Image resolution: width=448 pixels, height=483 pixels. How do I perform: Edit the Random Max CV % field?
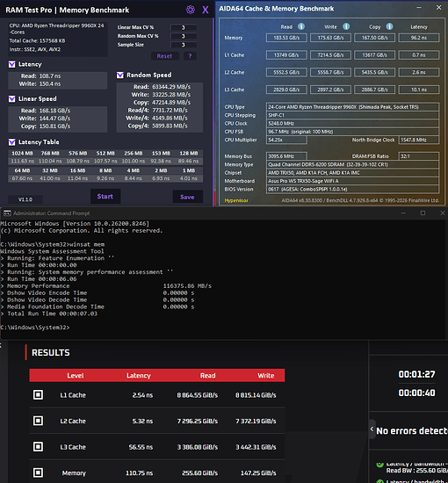[184, 36]
